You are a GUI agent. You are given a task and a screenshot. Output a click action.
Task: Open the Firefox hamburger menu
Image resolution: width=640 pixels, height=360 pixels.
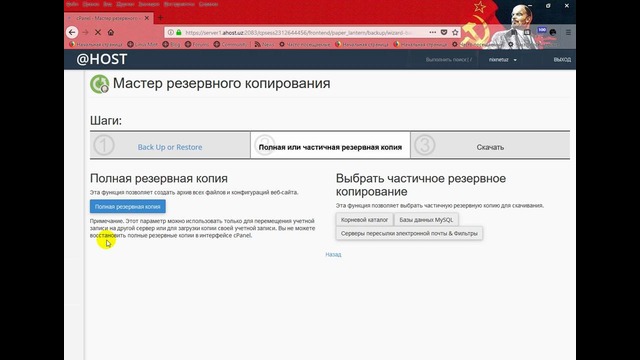568,32
